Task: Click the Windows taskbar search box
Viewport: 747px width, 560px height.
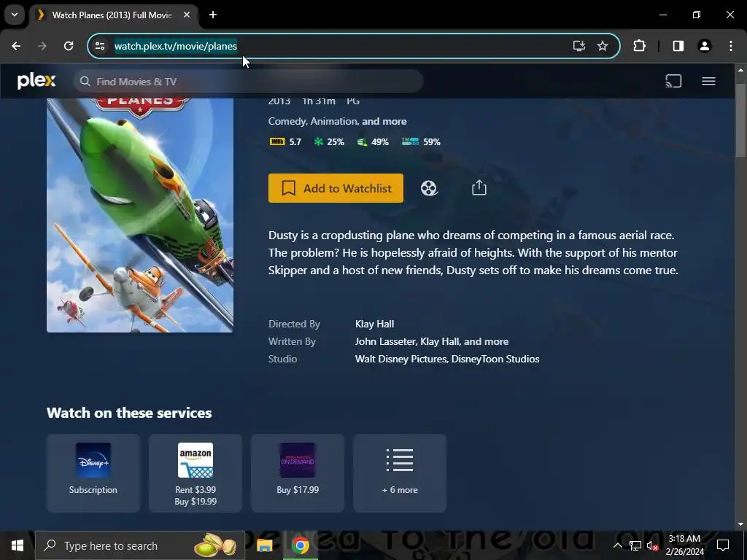Action: [x=139, y=545]
